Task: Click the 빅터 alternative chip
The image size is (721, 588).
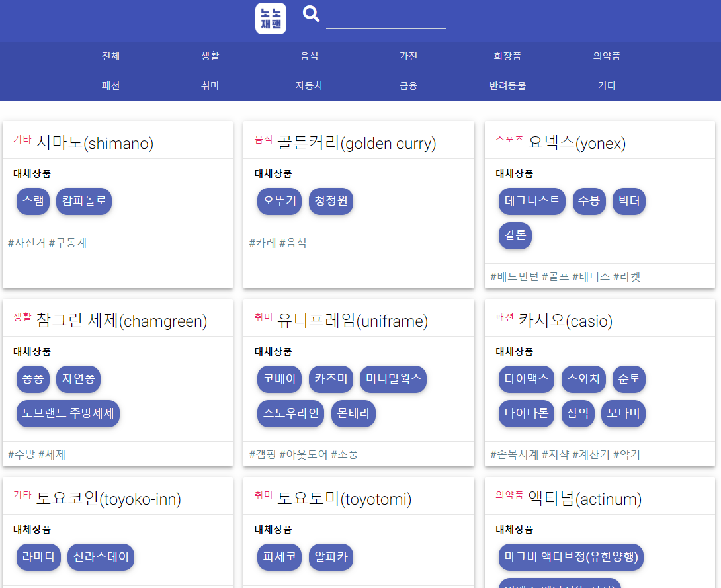Action: click(x=629, y=201)
